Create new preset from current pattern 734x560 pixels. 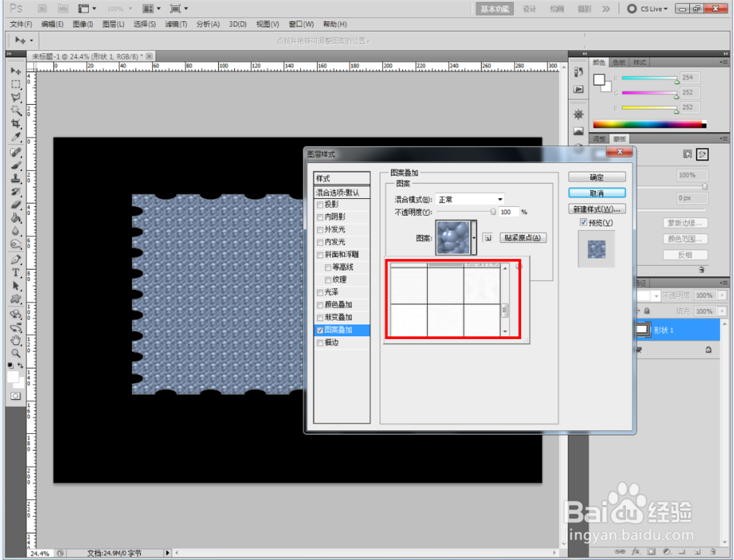point(488,238)
